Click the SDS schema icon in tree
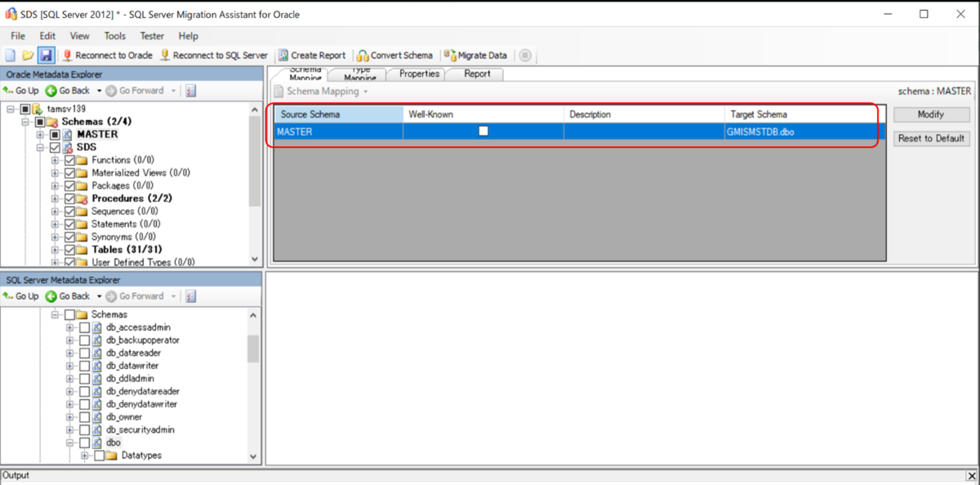980x485 pixels. pos(68,148)
